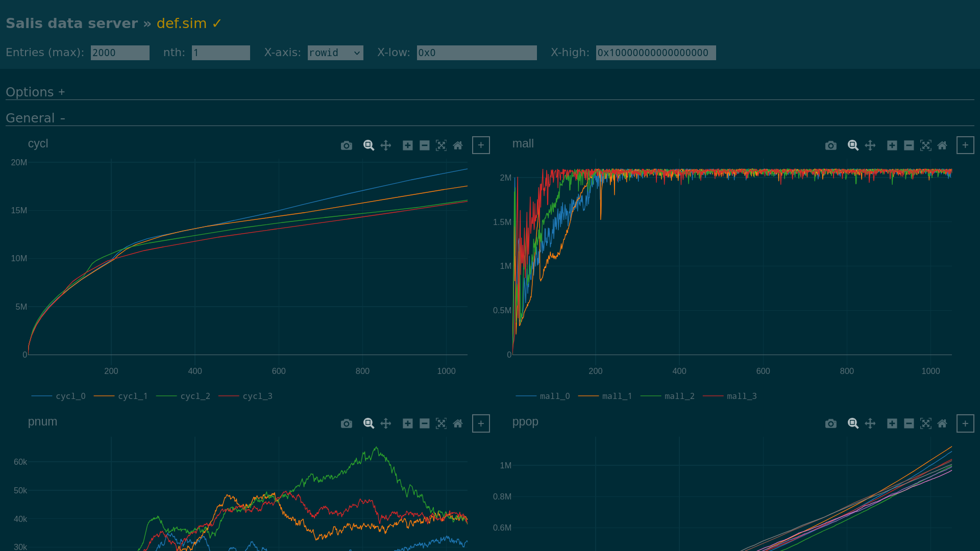
Task: Click the Autoscale icon on the pnum plot
Action: (442, 423)
